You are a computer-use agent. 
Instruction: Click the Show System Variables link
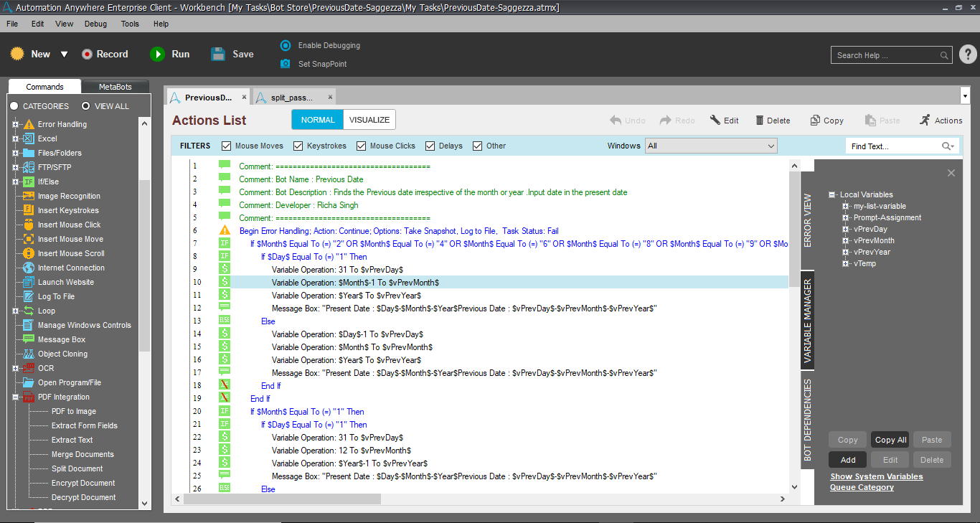click(876, 476)
